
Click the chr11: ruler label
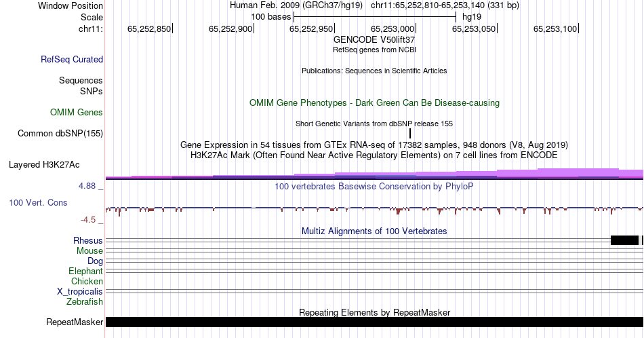click(91, 29)
